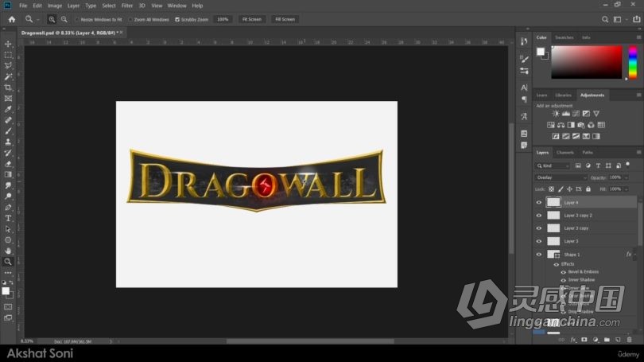644x362 pixels.
Task: Click the Home icon in options bar
Action: [12, 19]
